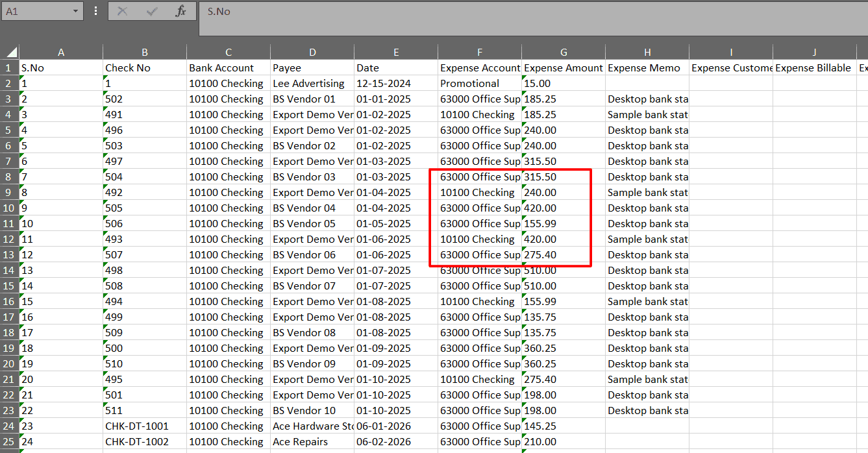Select column C header
This screenshot has width=868, height=453.
click(229, 53)
